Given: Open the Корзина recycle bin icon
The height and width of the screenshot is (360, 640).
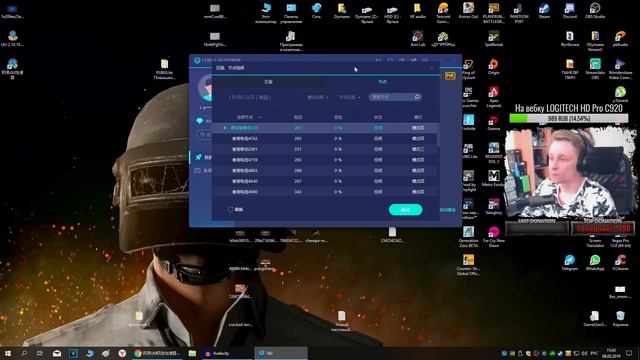Looking at the screenshot, I should tap(620, 318).
